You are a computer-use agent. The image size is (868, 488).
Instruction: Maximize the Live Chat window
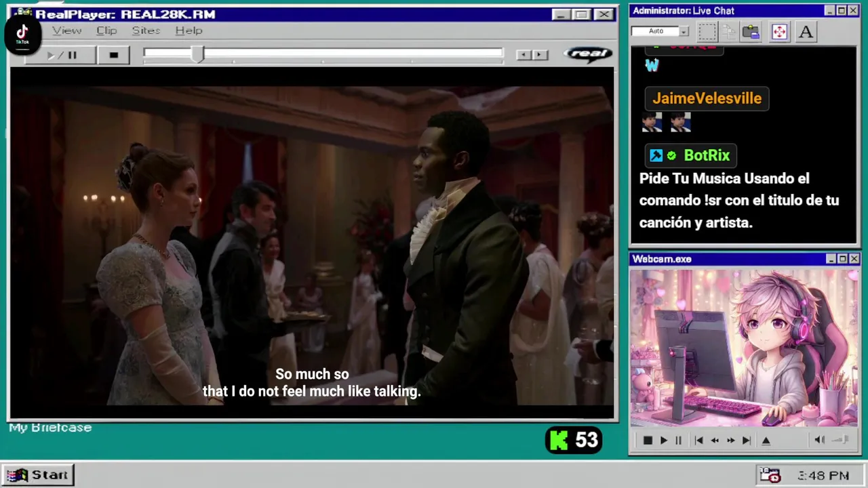click(842, 11)
